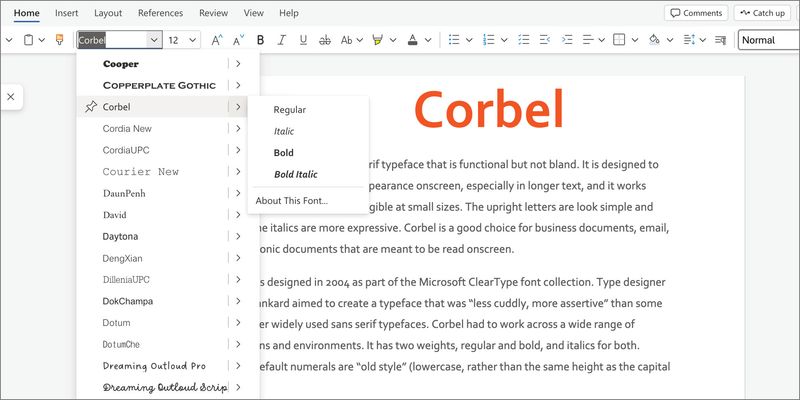Select DokChampa font in the list
This screenshot has height=400, width=800.
pyautogui.click(x=128, y=301)
